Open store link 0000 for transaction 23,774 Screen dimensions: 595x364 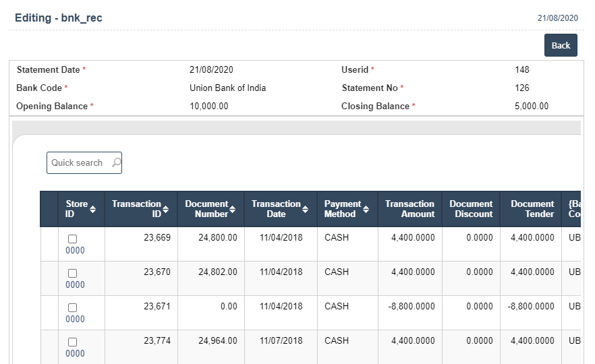(x=75, y=353)
